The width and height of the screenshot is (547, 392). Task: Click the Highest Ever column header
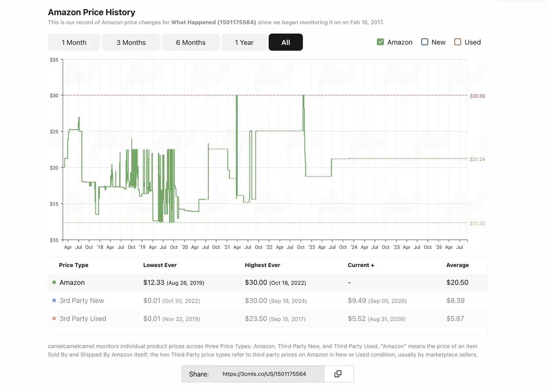[262, 265]
